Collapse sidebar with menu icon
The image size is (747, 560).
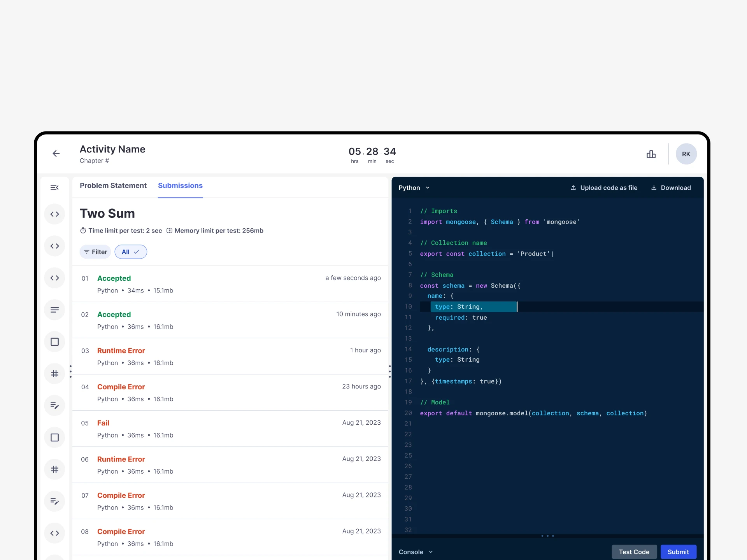coord(54,188)
